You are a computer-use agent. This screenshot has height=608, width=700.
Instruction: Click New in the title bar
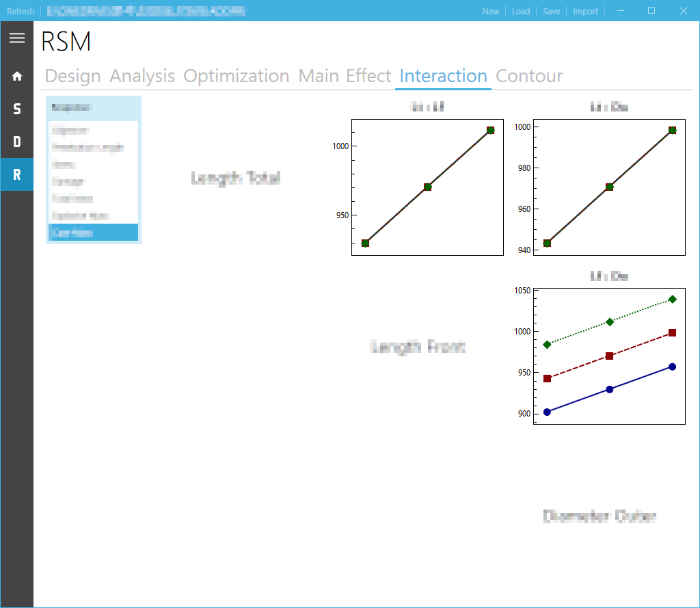(491, 11)
